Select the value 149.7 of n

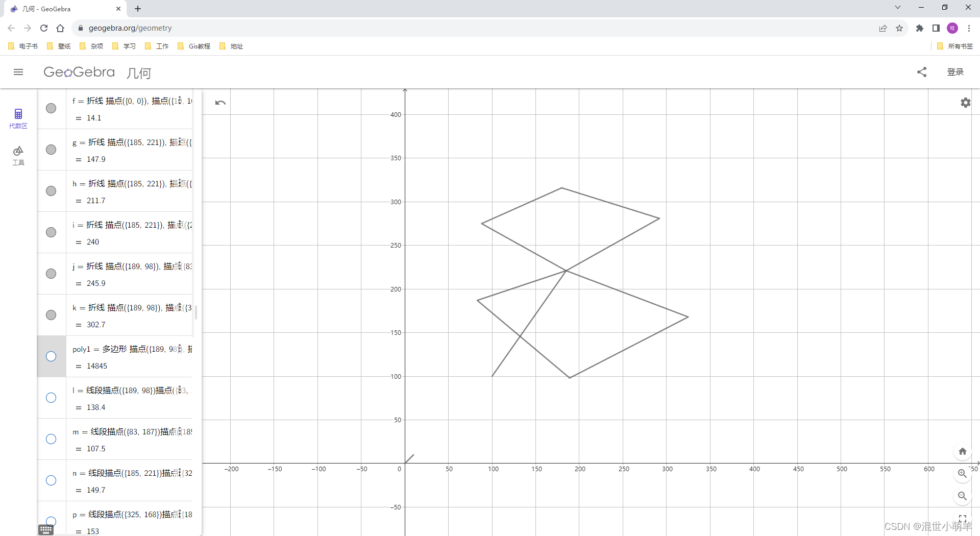(x=96, y=490)
